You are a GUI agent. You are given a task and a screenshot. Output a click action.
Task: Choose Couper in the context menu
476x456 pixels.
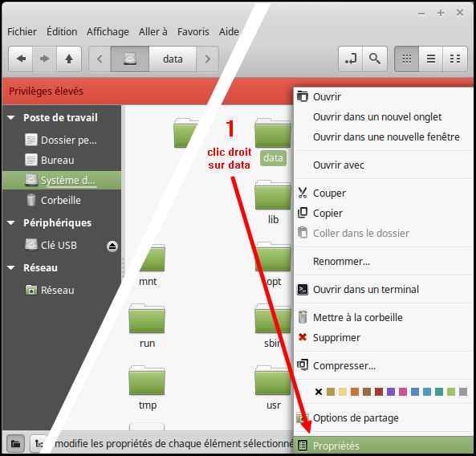pos(384,193)
